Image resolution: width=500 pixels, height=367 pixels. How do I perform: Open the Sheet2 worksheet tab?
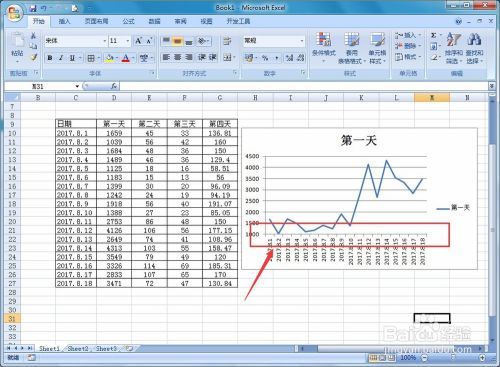(x=78, y=349)
